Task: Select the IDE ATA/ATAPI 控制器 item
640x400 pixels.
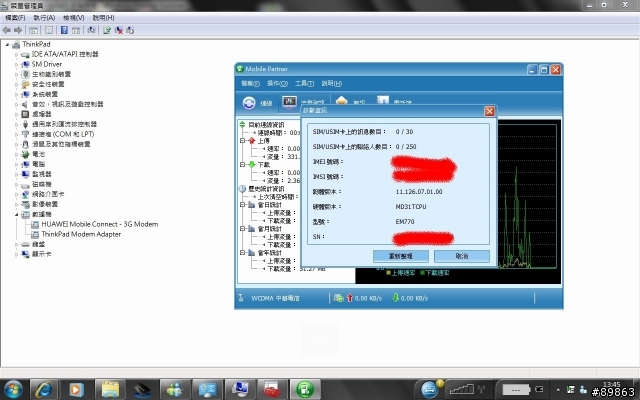Action: point(65,54)
